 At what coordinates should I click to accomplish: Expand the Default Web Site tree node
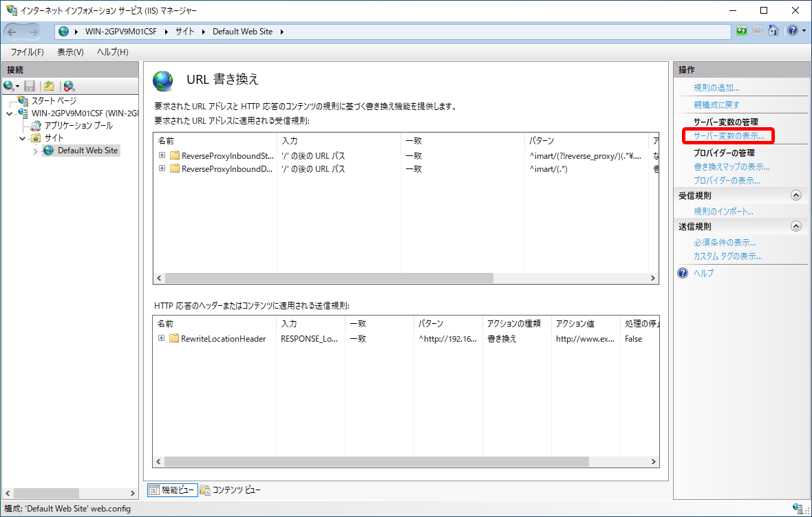[x=35, y=151]
